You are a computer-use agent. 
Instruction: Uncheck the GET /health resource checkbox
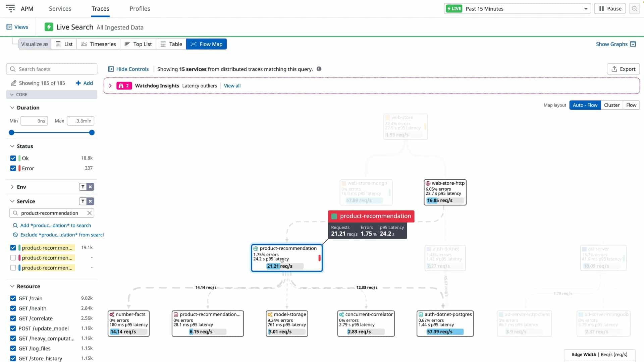(13, 308)
